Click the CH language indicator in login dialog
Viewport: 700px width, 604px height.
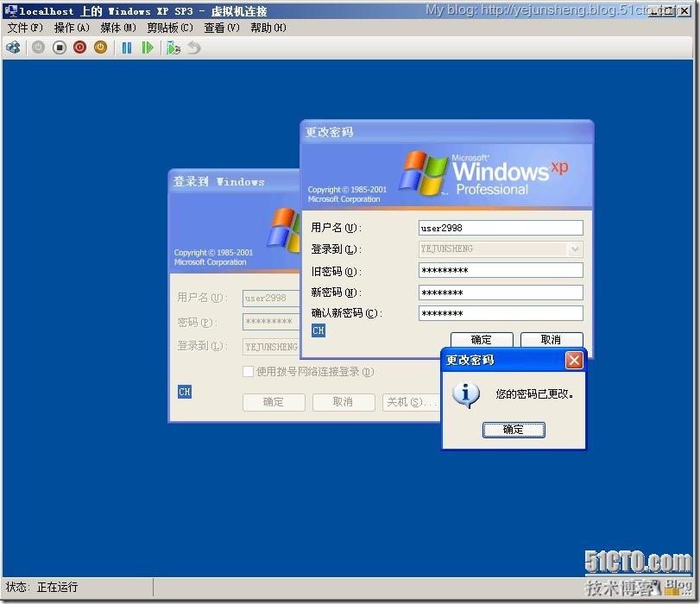(x=185, y=392)
